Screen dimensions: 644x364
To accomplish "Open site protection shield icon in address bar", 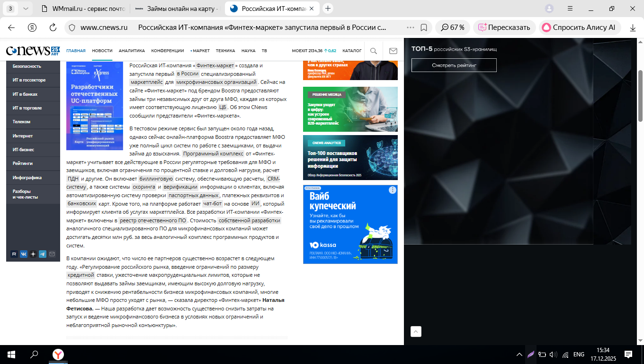I will click(72, 27).
